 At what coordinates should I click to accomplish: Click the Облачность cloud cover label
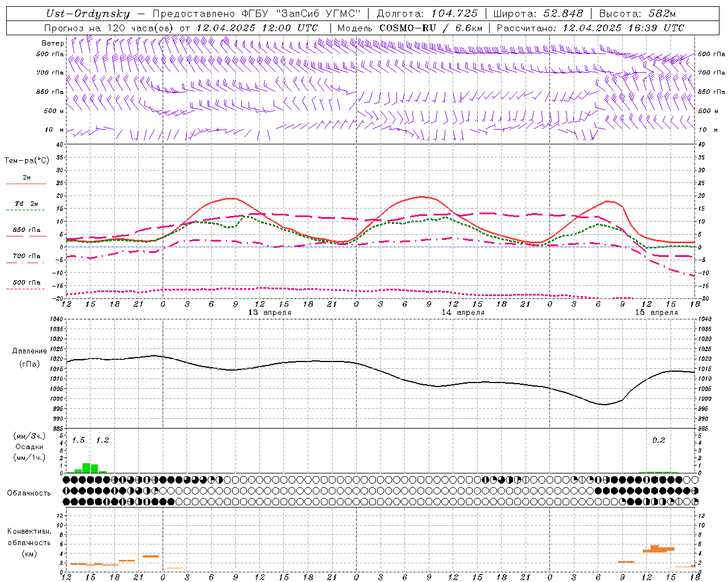click(x=29, y=493)
